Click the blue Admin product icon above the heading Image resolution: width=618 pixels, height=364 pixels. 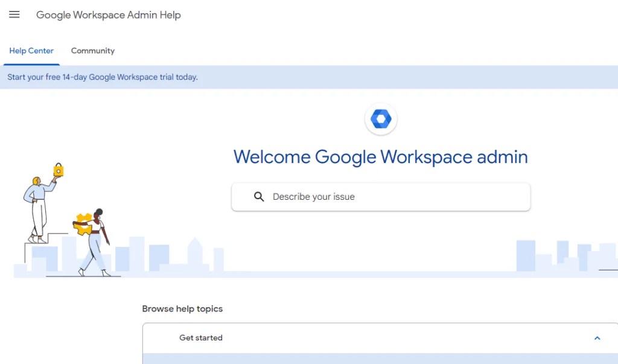click(x=381, y=119)
